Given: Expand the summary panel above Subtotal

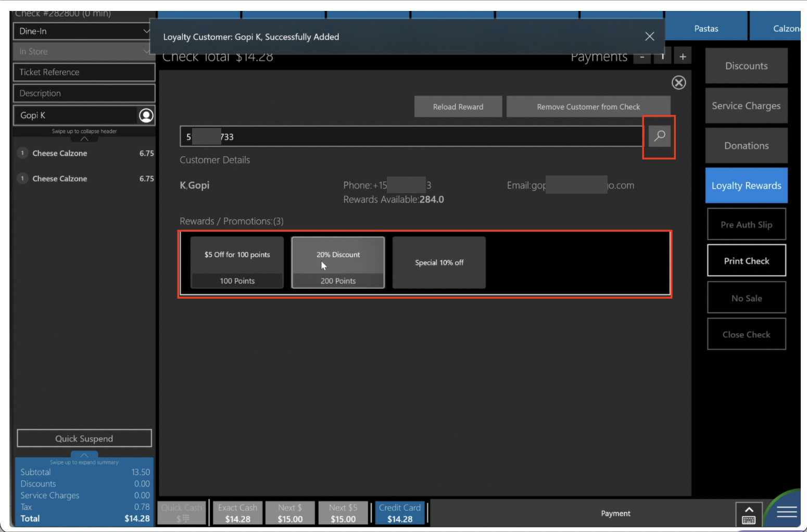Looking at the screenshot, I should [84, 455].
